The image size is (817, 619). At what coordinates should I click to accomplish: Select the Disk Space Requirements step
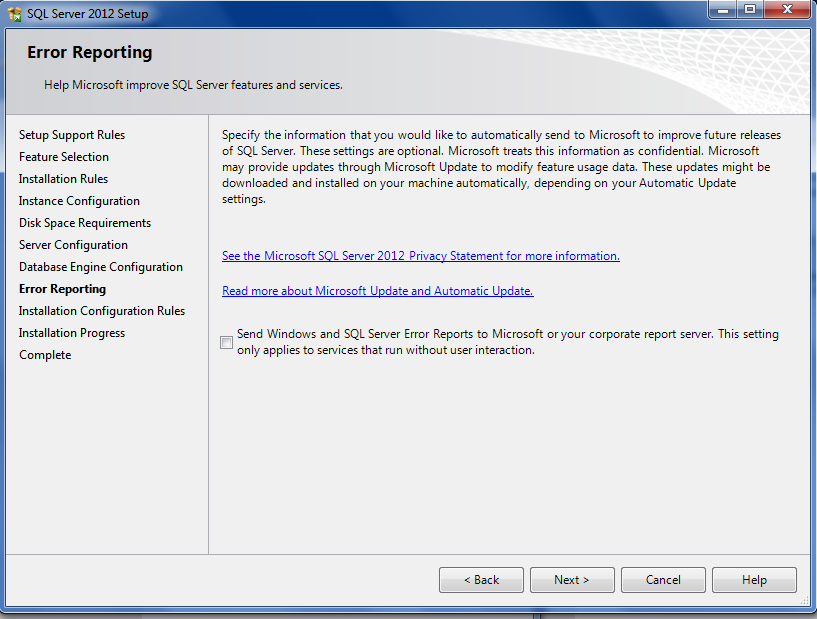[x=85, y=223]
